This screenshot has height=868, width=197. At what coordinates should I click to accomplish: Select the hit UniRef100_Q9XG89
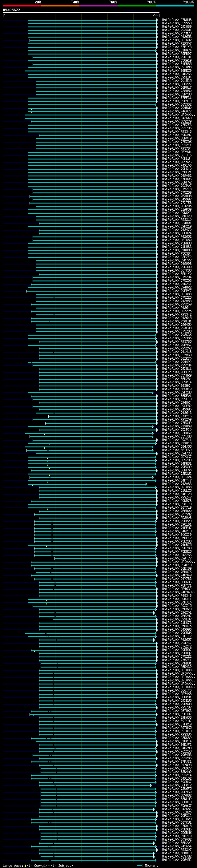[176, 26]
